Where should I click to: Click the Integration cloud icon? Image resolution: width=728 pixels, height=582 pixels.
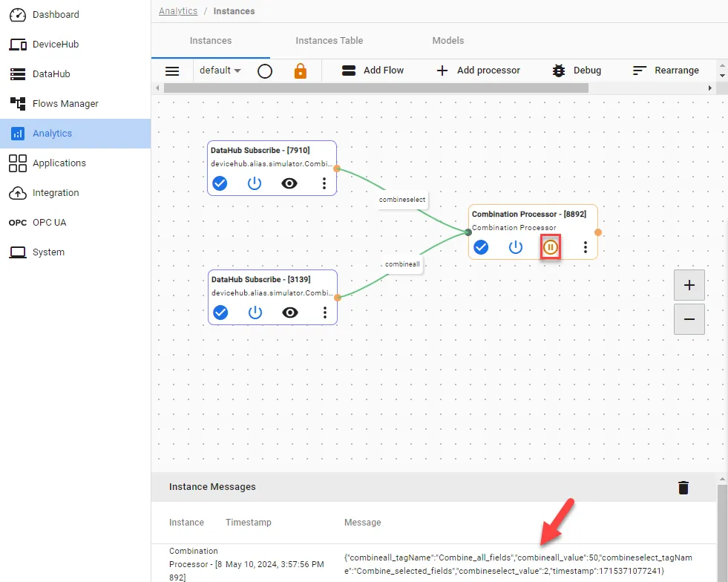pyautogui.click(x=18, y=193)
